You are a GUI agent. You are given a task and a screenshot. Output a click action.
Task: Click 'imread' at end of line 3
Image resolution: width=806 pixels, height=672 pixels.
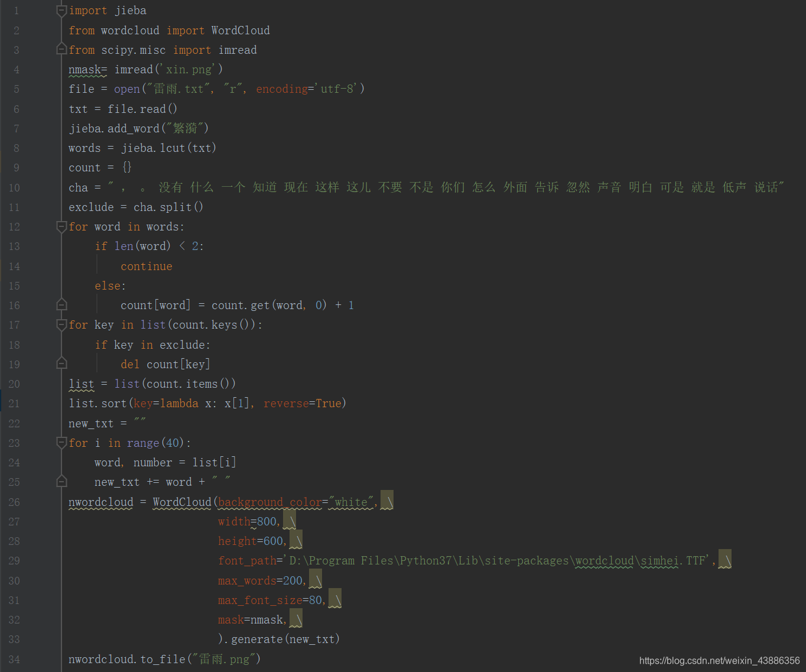[238, 50]
